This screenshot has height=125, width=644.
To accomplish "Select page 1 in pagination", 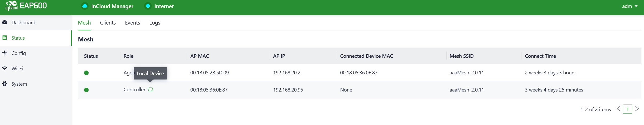I will point(627,109).
